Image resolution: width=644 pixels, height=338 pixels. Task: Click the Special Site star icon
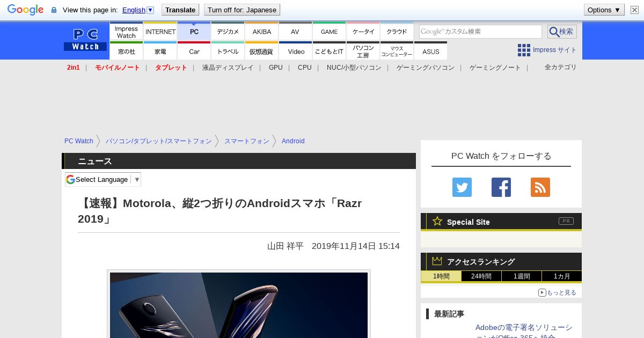pyautogui.click(x=437, y=221)
